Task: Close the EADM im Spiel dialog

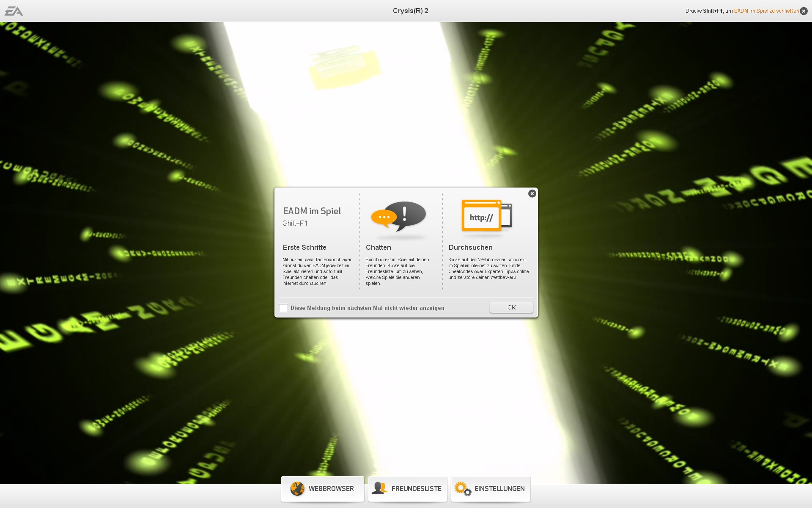Action: click(532, 193)
